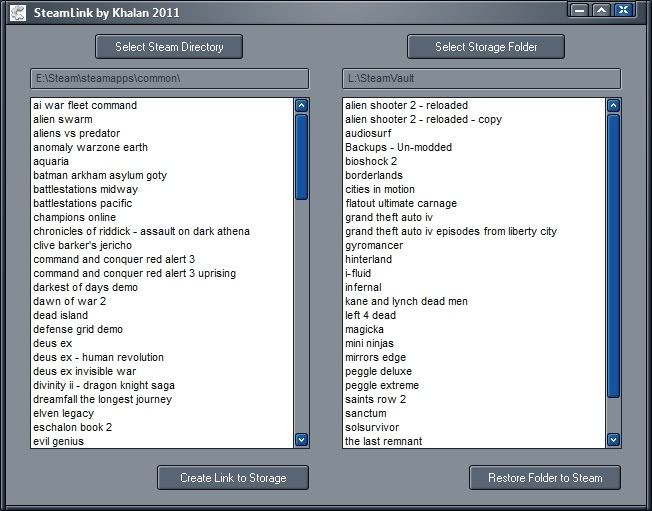Click the SteamLink app icon in title bar
The height and width of the screenshot is (511, 652).
(18, 13)
